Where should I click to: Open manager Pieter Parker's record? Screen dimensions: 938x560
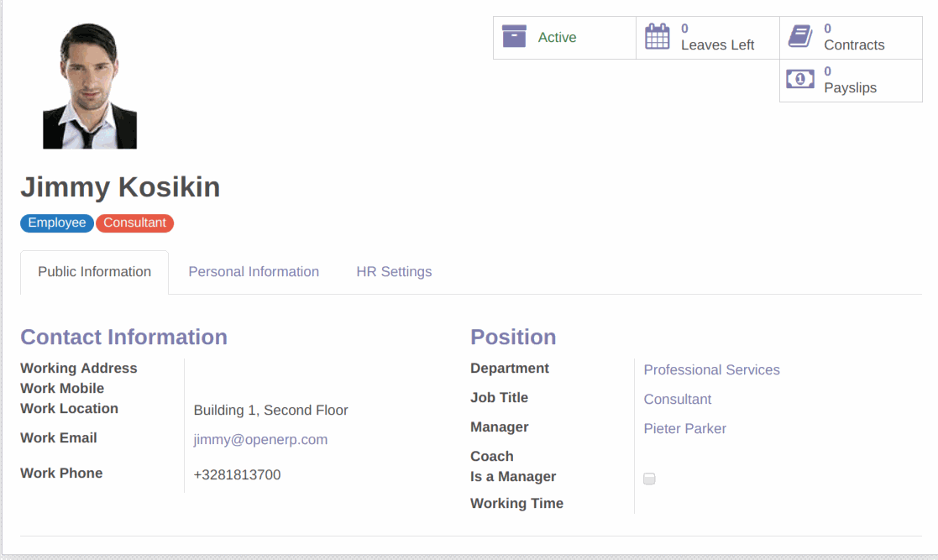click(684, 429)
